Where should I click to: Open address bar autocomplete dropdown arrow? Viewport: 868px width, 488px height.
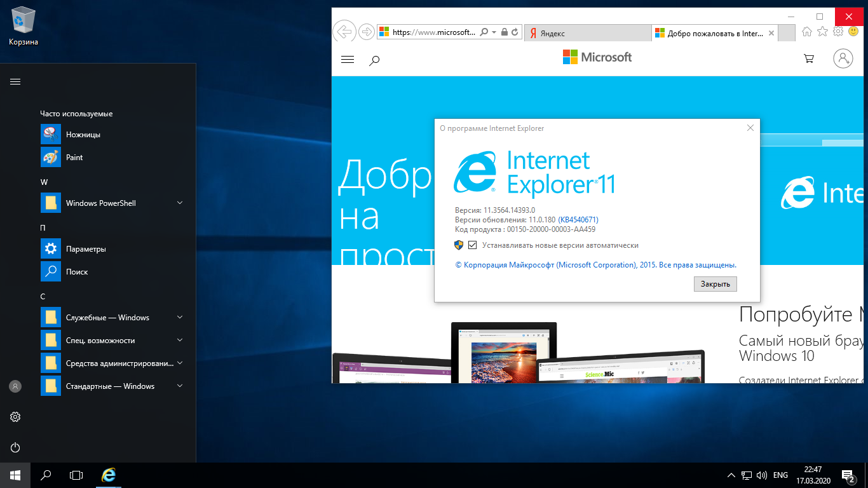tap(494, 32)
